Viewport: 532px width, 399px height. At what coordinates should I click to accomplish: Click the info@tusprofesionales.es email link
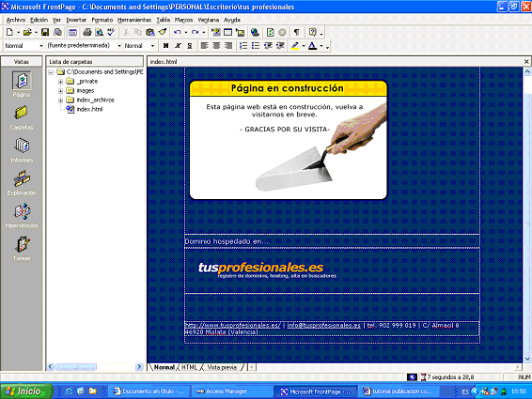[x=323, y=325]
